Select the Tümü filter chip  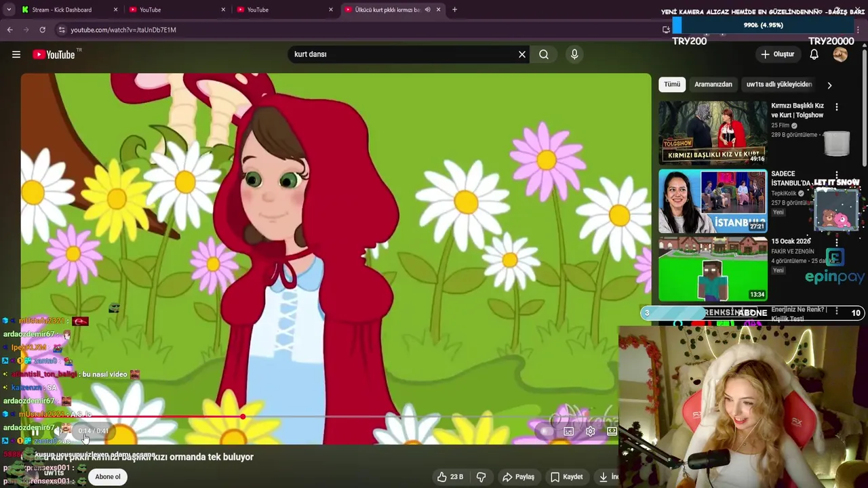click(672, 85)
